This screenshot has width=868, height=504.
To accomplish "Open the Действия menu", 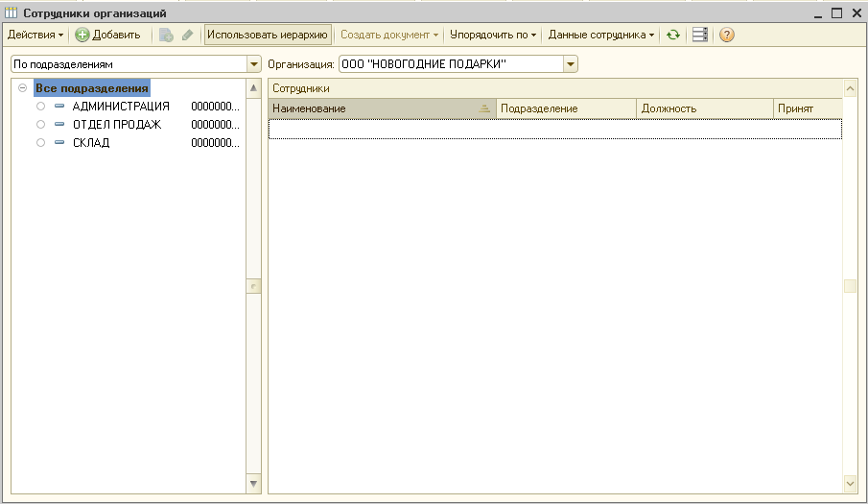I will point(35,35).
